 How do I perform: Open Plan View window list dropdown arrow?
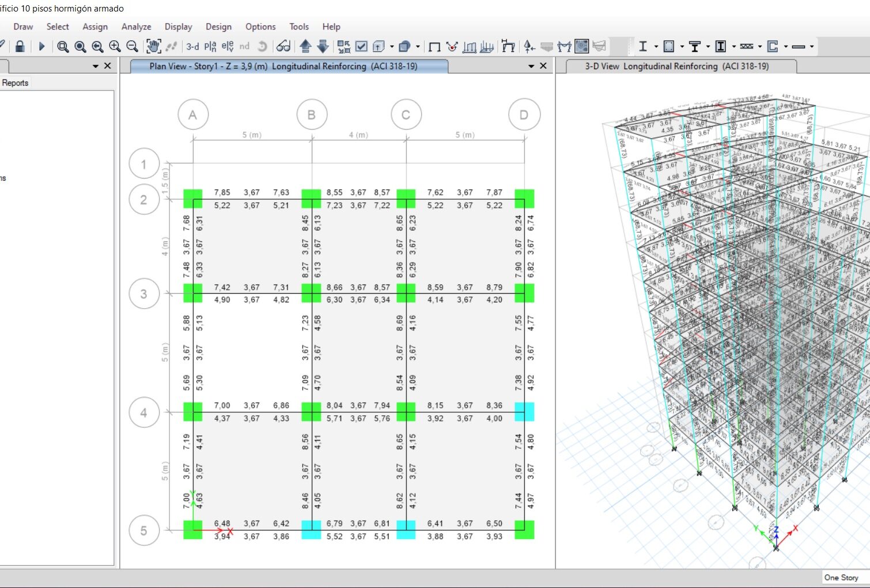tap(531, 66)
